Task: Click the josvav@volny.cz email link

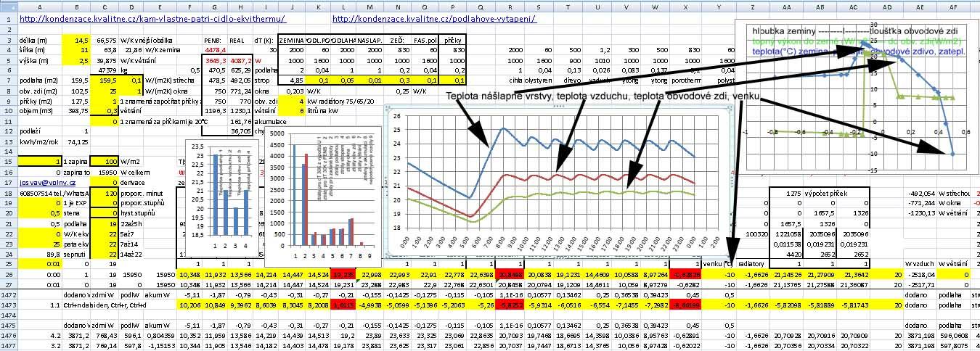Action: pyautogui.click(x=44, y=183)
